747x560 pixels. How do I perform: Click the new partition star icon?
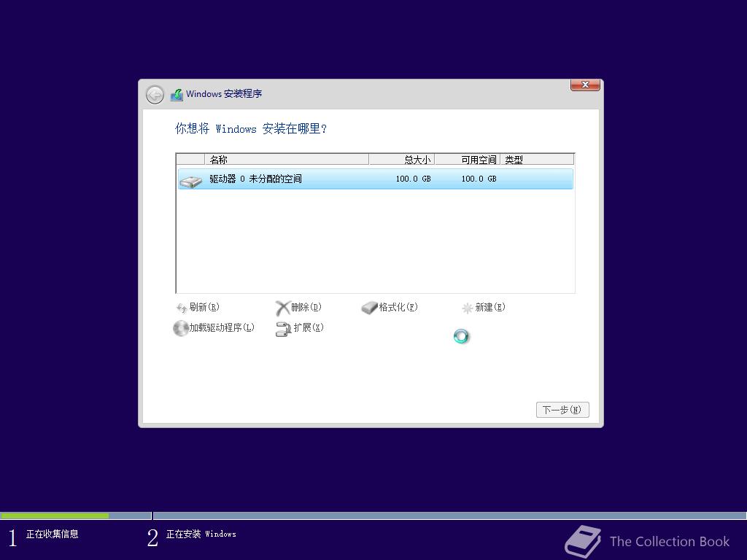click(x=467, y=308)
